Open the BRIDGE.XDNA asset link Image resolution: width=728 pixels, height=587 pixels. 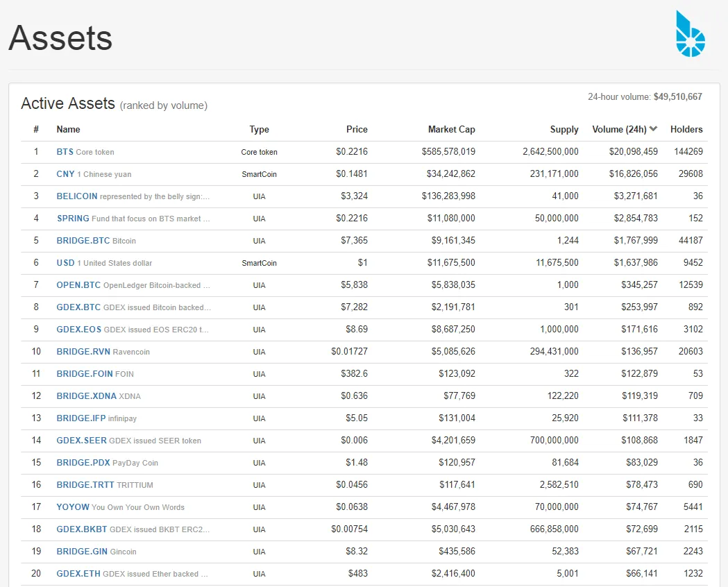(86, 396)
